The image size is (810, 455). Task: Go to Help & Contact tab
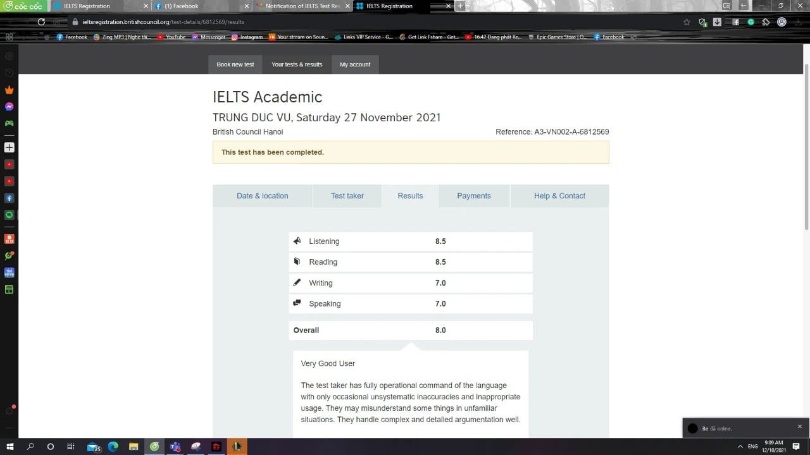point(559,196)
